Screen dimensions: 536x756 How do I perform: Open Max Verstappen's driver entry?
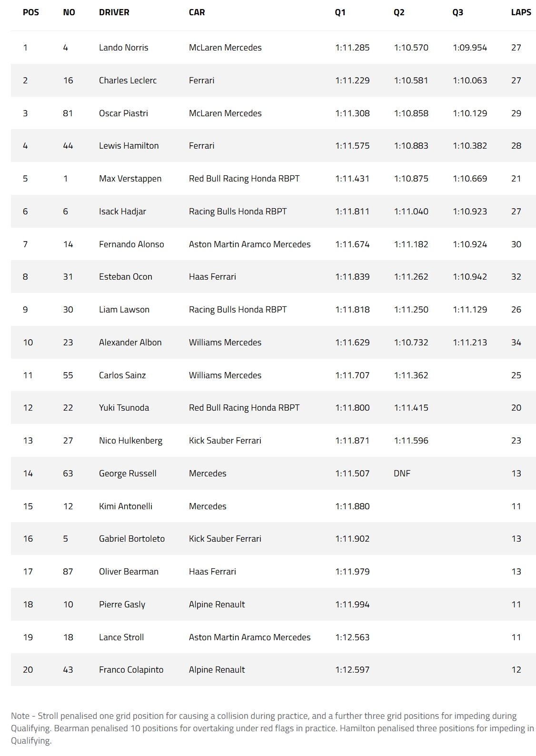click(130, 179)
